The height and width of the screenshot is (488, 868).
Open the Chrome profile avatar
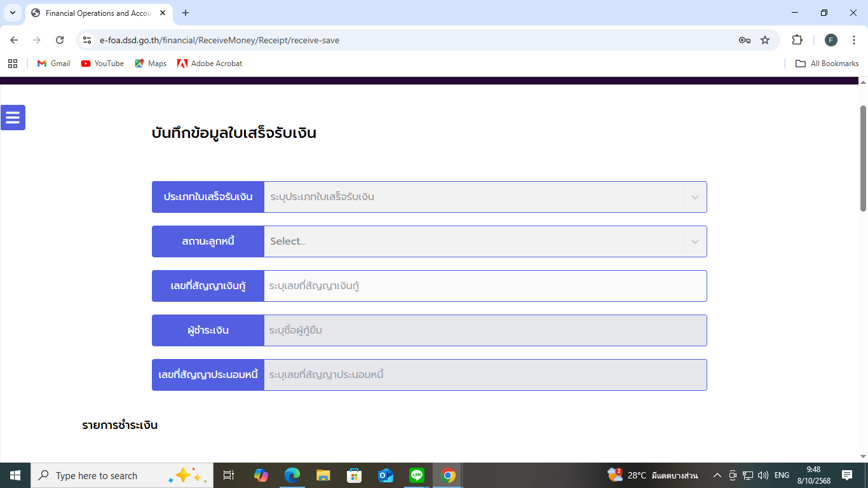[831, 40]
